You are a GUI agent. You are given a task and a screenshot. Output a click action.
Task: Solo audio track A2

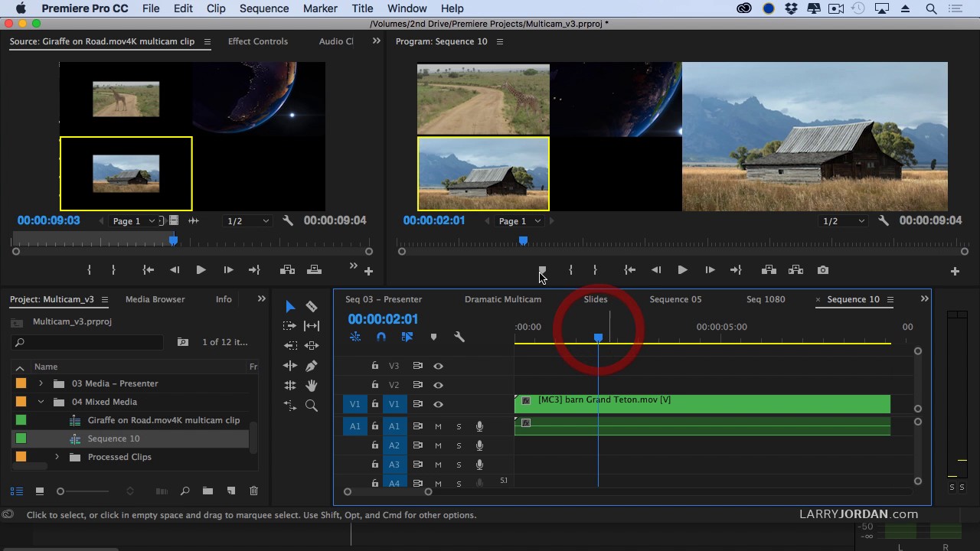click(x=459, y=445)
